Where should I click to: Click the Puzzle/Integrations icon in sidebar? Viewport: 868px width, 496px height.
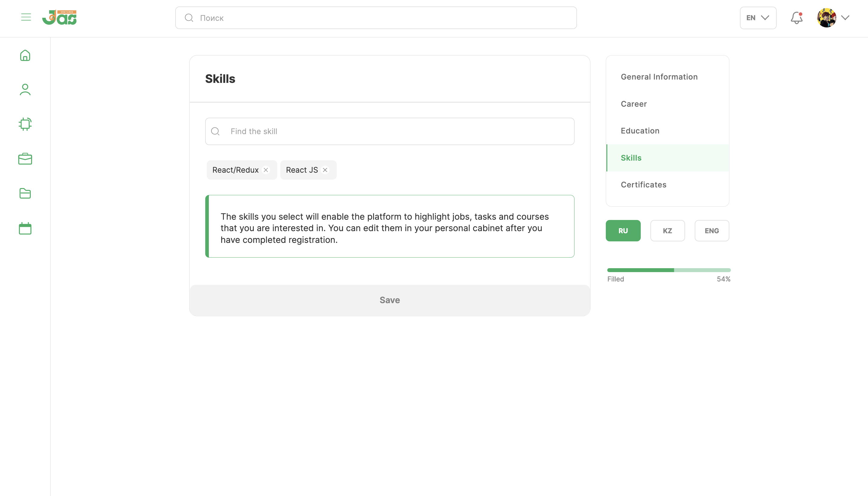tap(25, 124)
